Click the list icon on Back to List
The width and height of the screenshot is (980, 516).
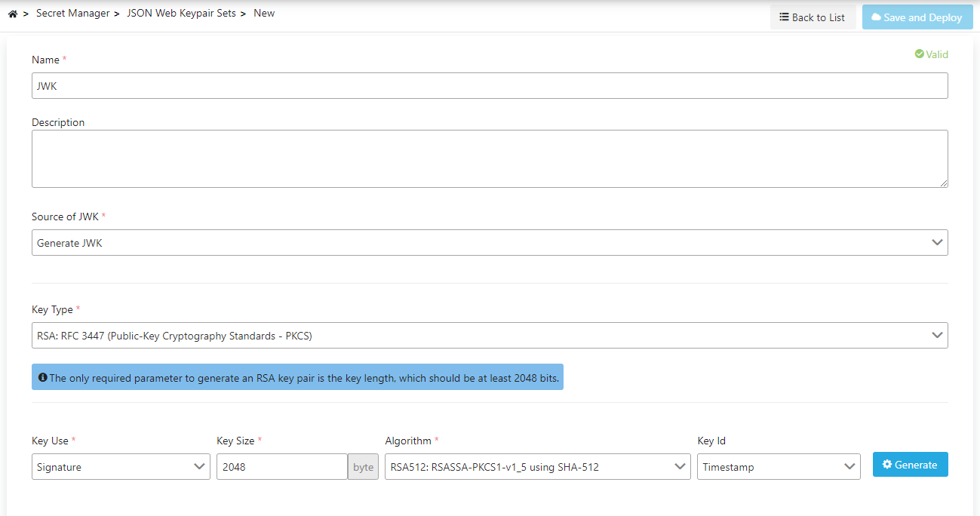[x=784, y=17]
